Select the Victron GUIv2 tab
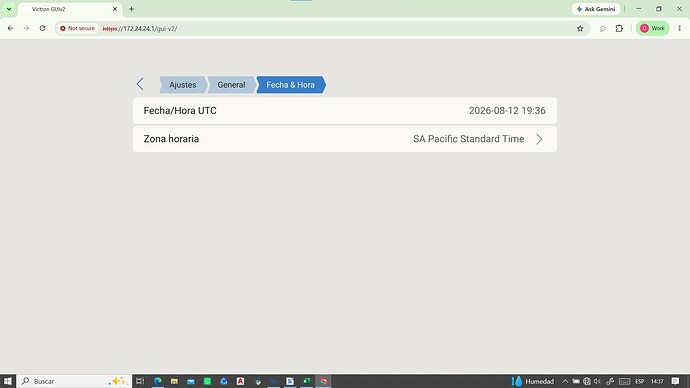690x388 pixels. tap(70, 9)
